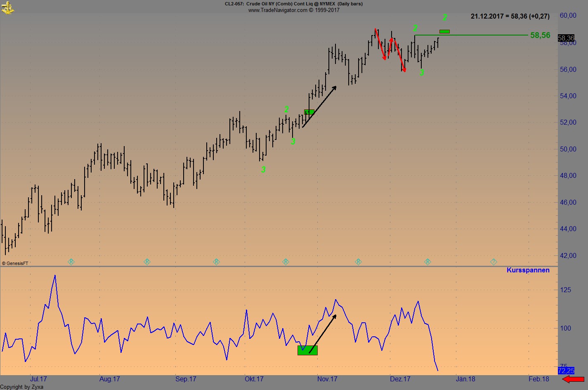Click the diamond R marker below October
This screenshot has height=390, width=588.
click(x=286, y=262)
